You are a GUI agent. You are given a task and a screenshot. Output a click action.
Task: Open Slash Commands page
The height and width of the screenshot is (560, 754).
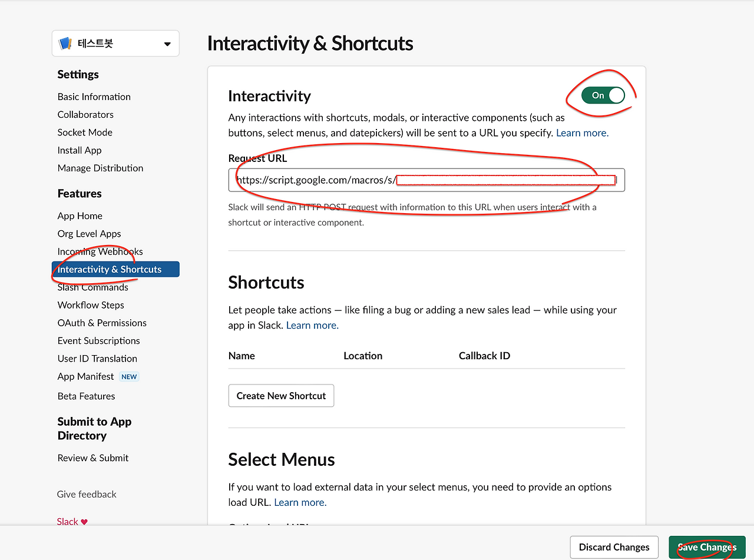pos(93,287)
